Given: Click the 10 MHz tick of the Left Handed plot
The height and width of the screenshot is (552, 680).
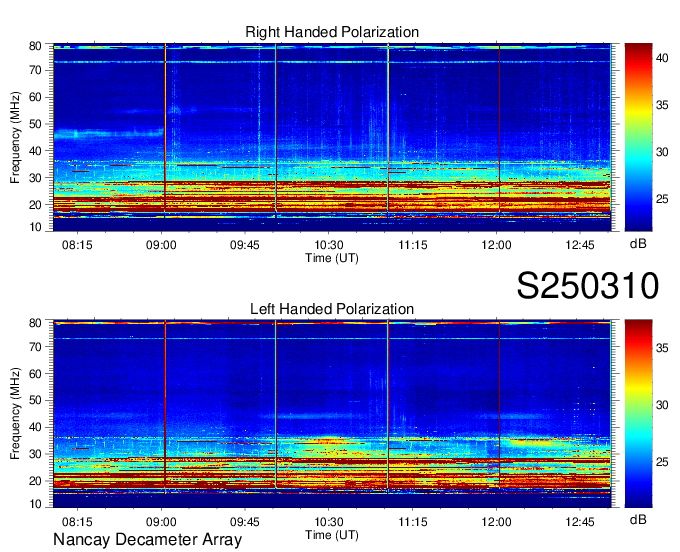Looking at the screenshot, I should [x=35, y=504].
